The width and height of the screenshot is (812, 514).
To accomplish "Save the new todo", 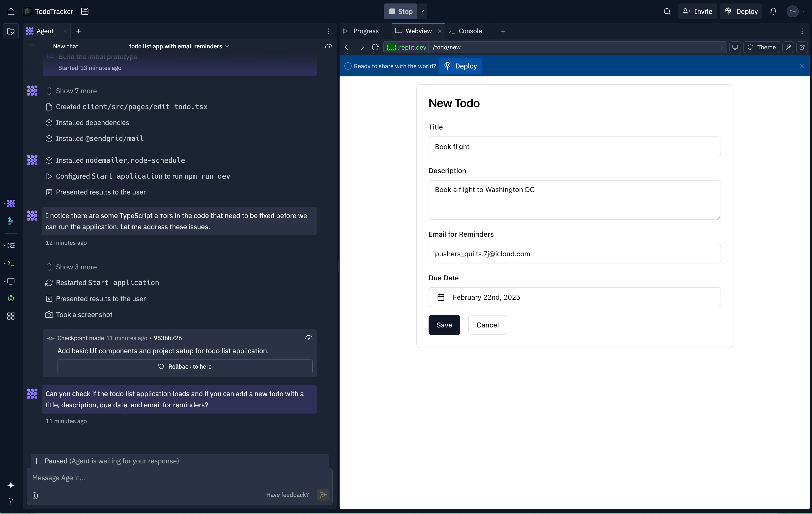I will click(x=444, y=325).
